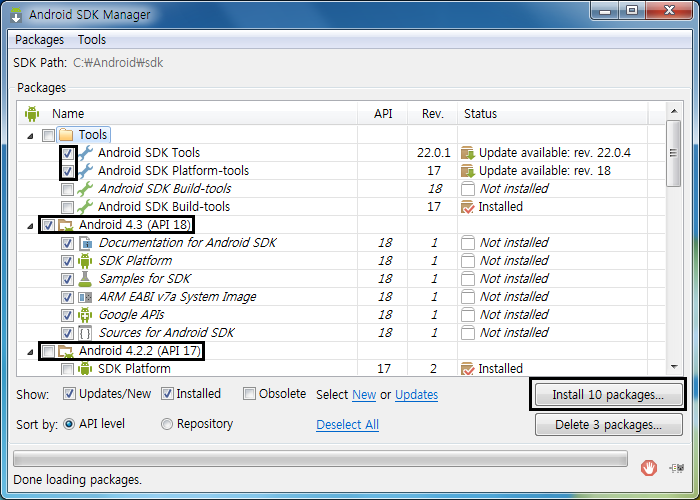Uncheck the Installed show filter
Image resolution: width=700 pixels, height=500 pixels.
click(x=167, y=394)
